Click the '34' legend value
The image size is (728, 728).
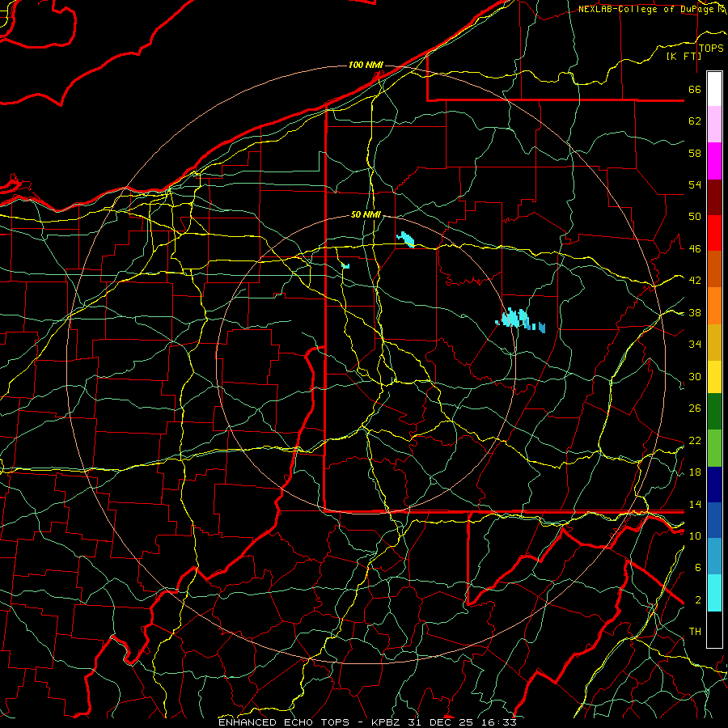(x=695, y=345)
